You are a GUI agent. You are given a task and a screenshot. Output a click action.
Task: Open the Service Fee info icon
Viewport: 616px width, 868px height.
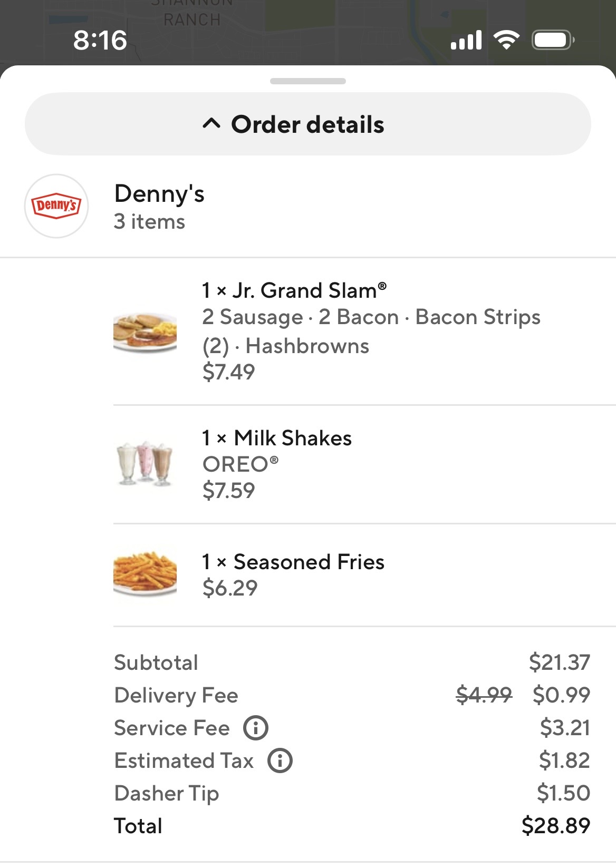point(256,728)
